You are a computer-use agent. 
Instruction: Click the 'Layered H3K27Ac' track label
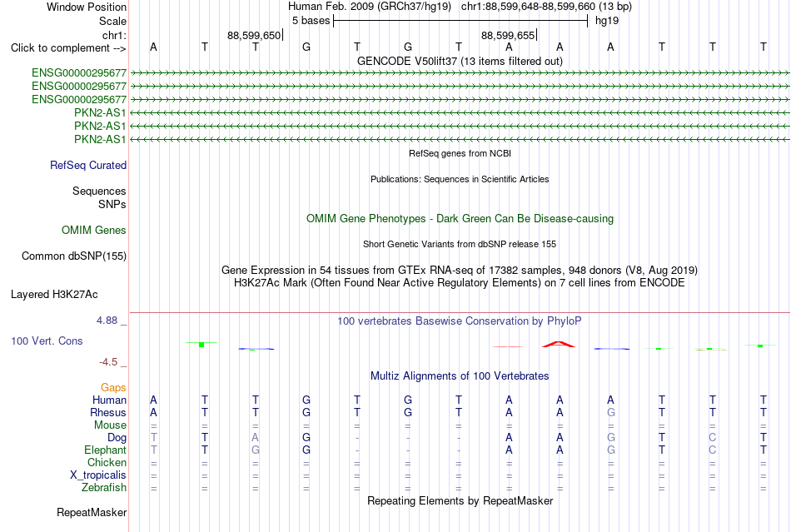point(54,295)
